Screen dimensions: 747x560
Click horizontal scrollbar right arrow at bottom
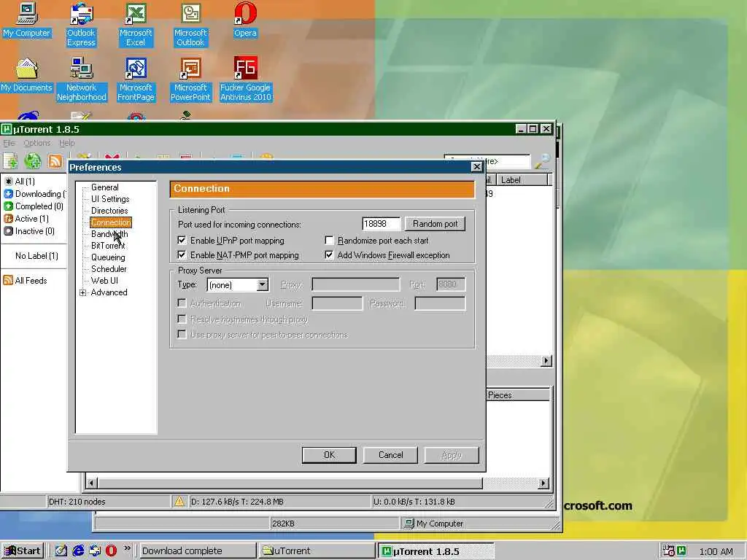[543, 483]
